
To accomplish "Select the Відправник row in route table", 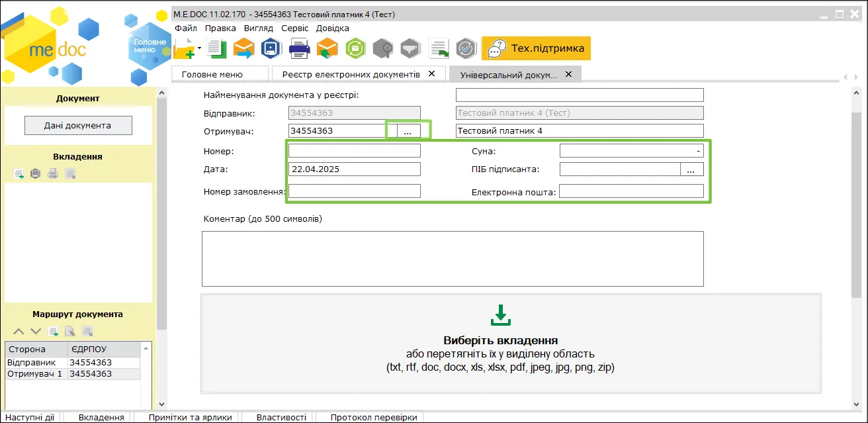I will pos(73,363).
